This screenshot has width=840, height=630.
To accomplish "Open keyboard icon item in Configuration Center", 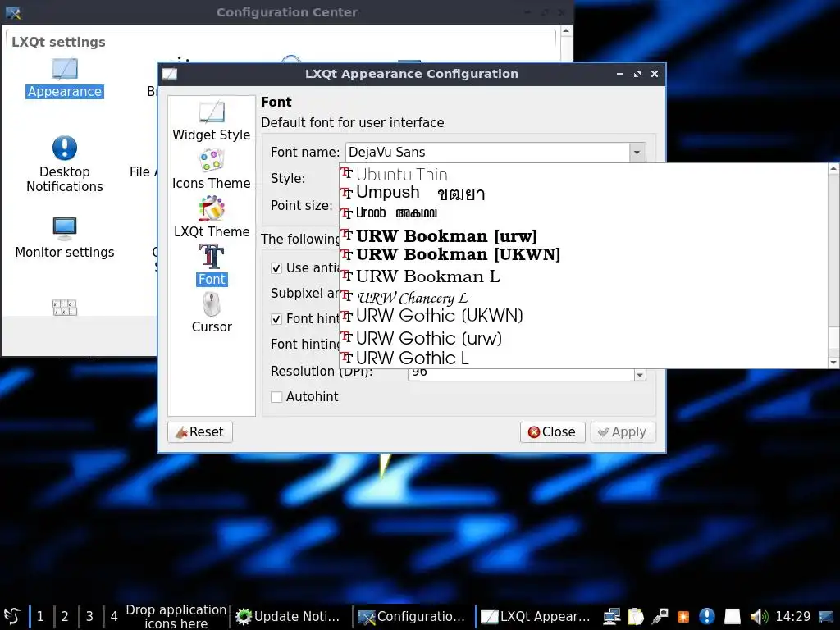I will 65,308.
